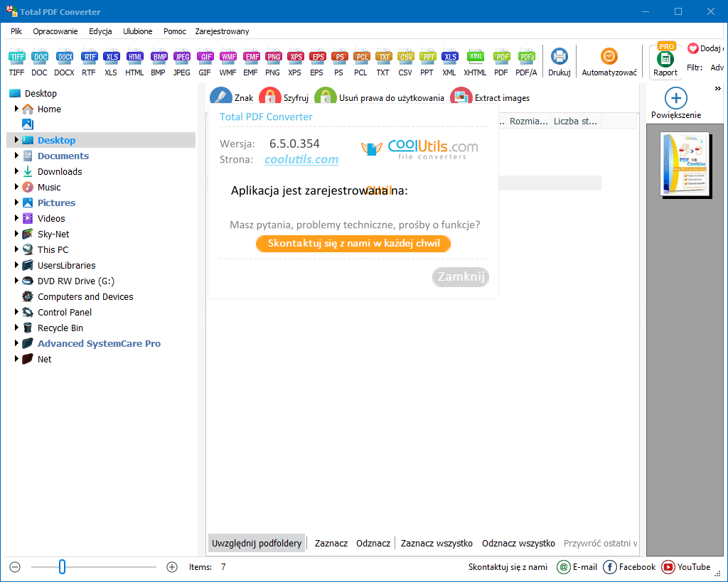Pick the CSV format icon

(405, 63)
